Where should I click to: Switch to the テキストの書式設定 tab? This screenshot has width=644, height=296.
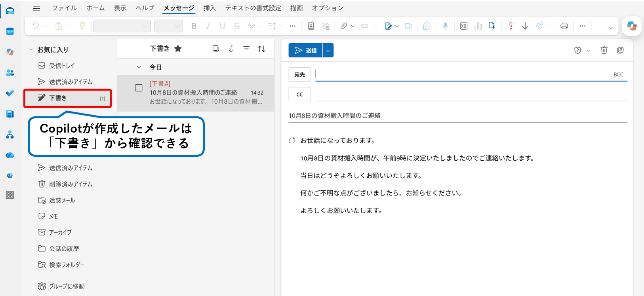pyautogui.click(x=253, y=8)
